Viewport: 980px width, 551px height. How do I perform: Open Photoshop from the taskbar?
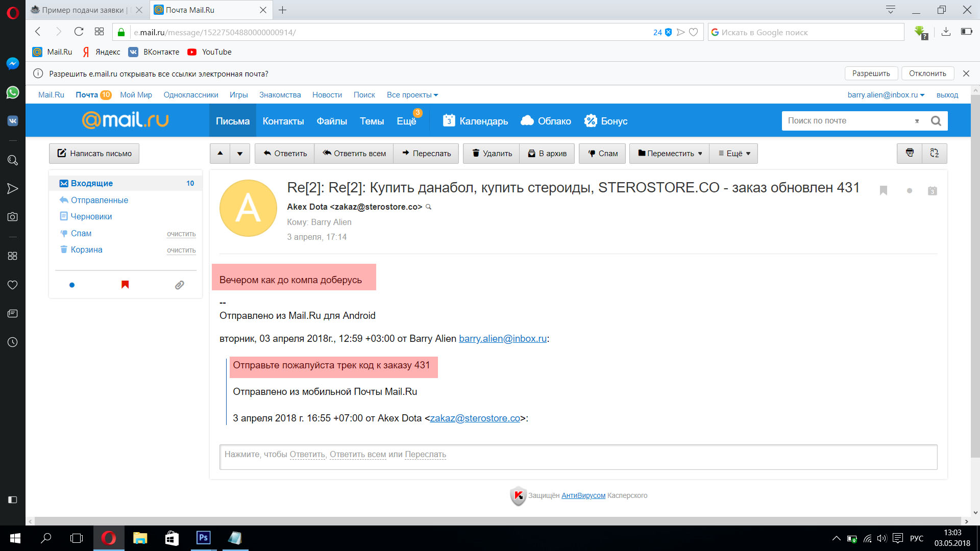point(203,538)
